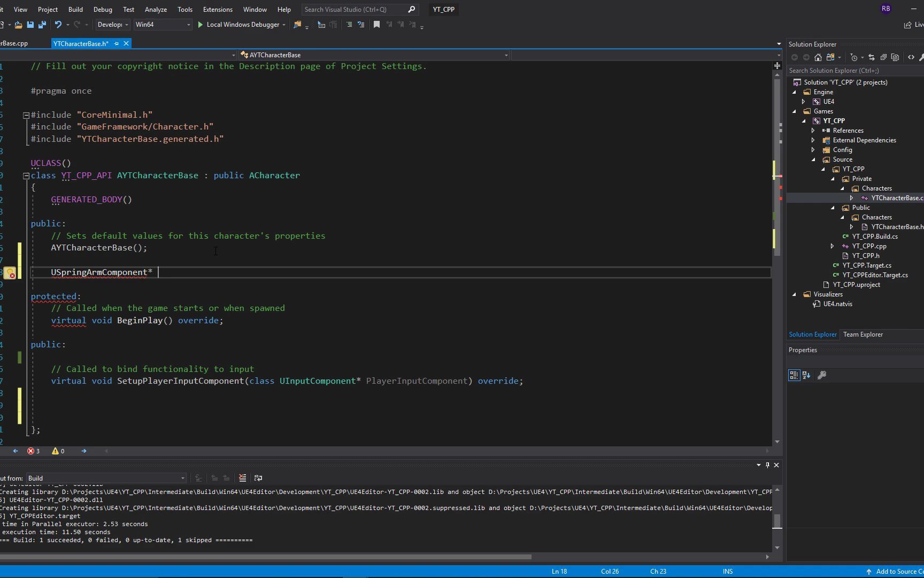Toggle the Output panel auto-hide pin

[x=767, y=465]
